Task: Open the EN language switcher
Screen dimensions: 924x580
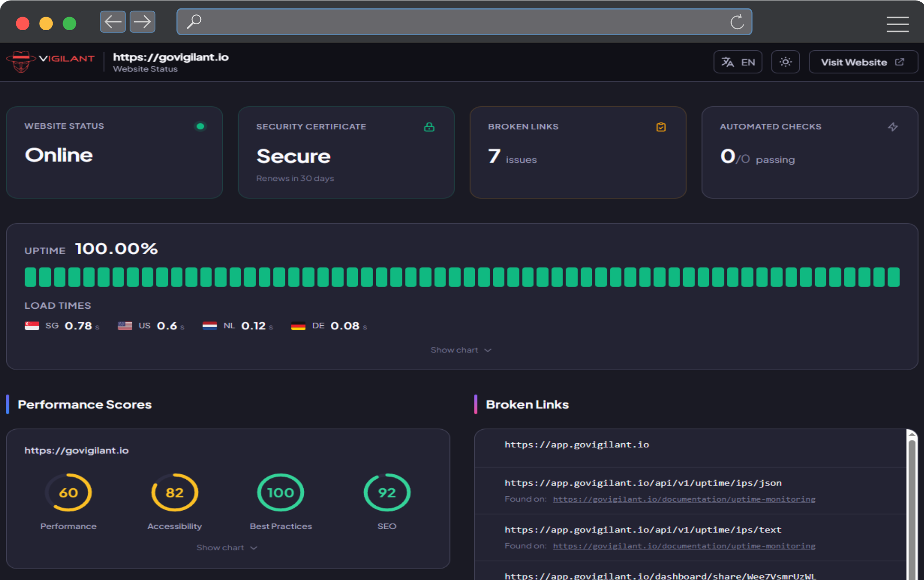Action: click(737, 62)
